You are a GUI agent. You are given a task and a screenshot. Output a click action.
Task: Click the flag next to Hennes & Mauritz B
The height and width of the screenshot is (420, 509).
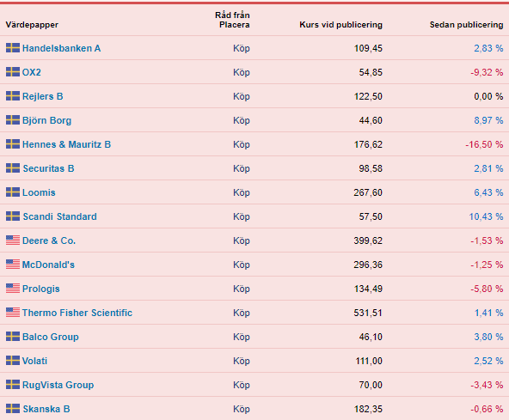pos(13,144)
